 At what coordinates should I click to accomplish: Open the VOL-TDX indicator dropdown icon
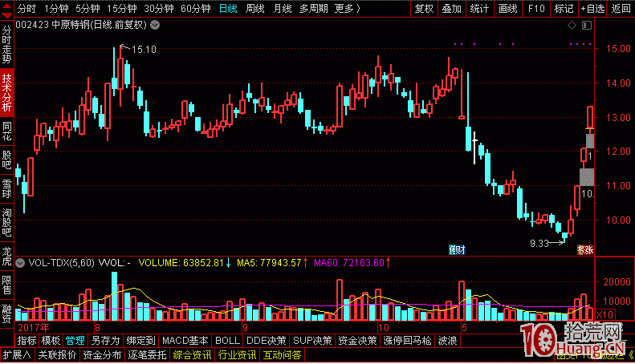click(20, 263)
